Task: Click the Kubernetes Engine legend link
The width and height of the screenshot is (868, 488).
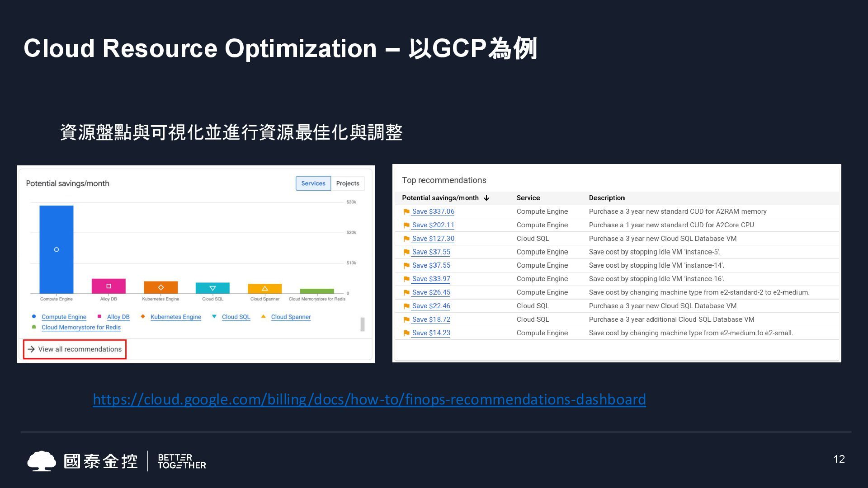Action: 176,317
